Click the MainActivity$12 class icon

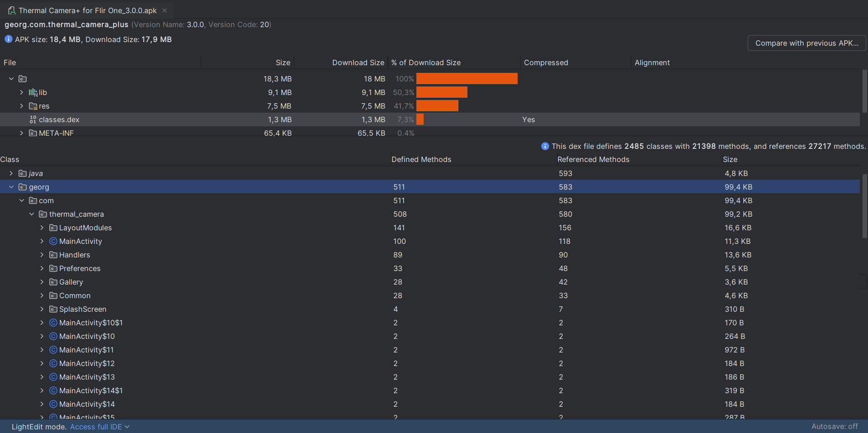[53, 363]
